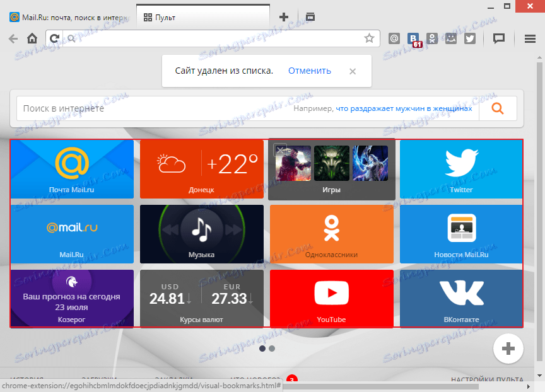This screenshot has width=545, height=392.
Task: Open the Одноклассники tile
Action: pyautogui.click(x=332, y=234)
